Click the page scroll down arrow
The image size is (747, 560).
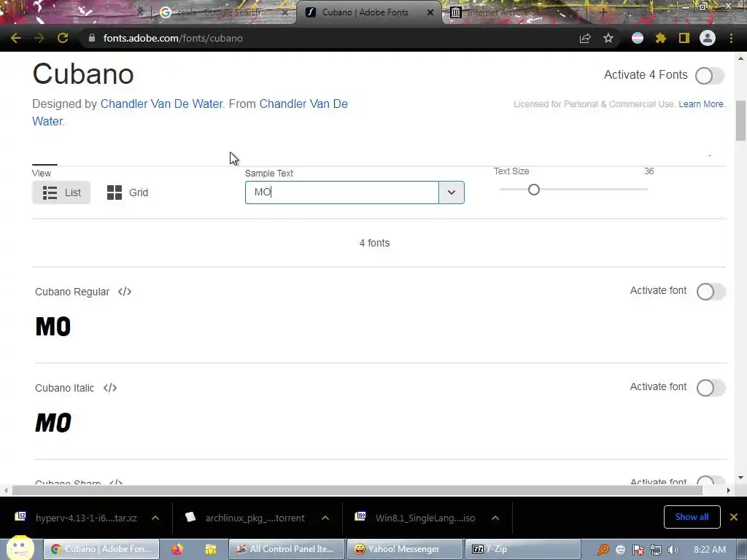point(740,478)
